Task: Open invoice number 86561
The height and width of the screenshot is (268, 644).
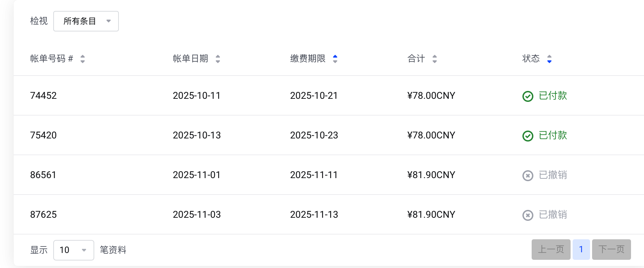Action: [x=43, y=175]
